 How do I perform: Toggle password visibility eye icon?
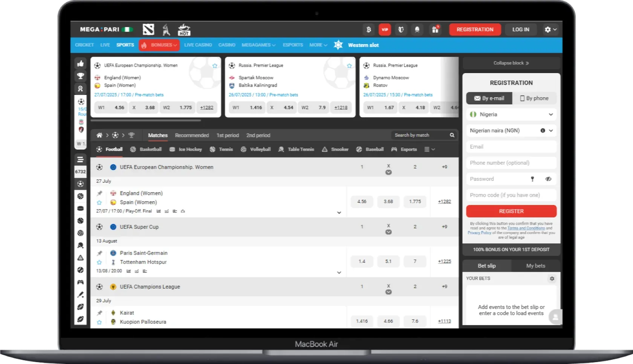coord(548,179)
